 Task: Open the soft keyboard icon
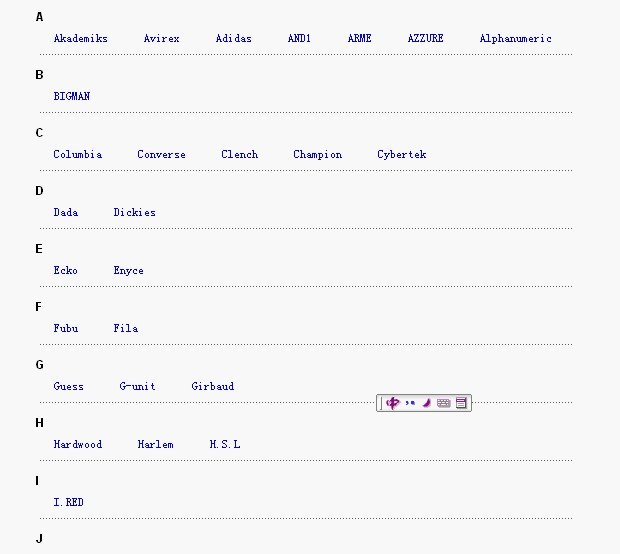[x=444, y=403]
